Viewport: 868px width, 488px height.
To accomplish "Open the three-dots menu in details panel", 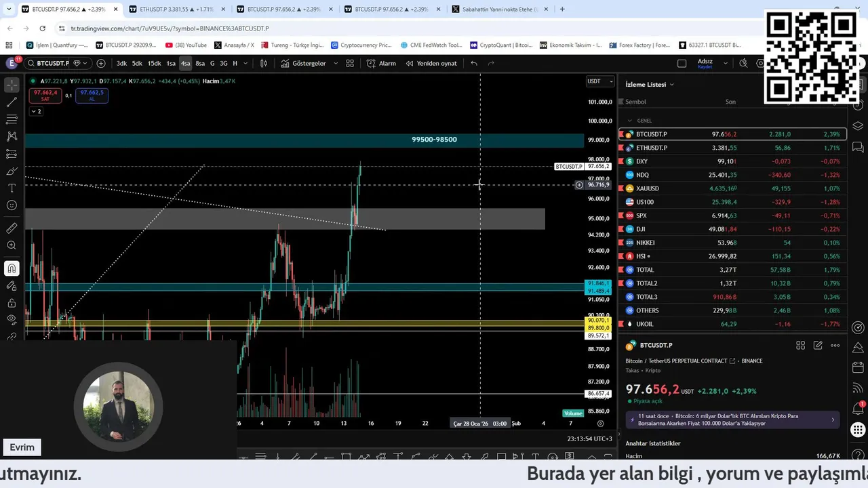I will click(x=835, y=345).
